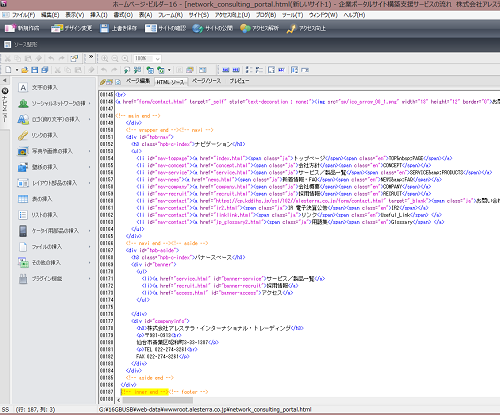Click the zoom out magnifier icon
Image resolution: width=500 pixels, height=415 pixels.
pos(115,59)
